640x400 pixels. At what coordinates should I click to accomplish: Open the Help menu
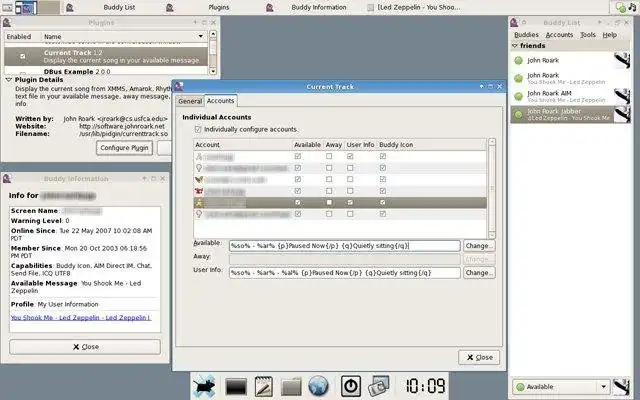pyautogui.click(x=609, y=35)
